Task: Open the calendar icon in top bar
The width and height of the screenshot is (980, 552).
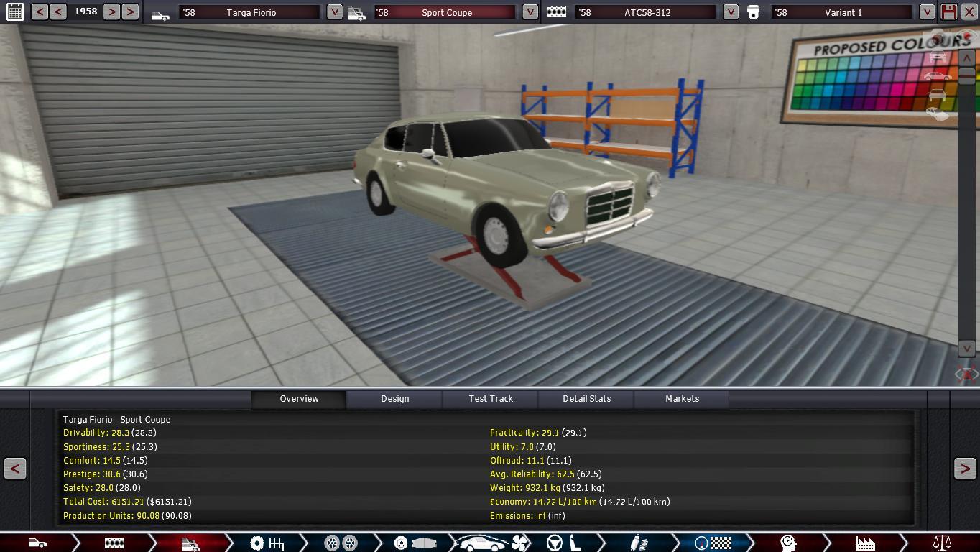Action: tap(14, 11)
